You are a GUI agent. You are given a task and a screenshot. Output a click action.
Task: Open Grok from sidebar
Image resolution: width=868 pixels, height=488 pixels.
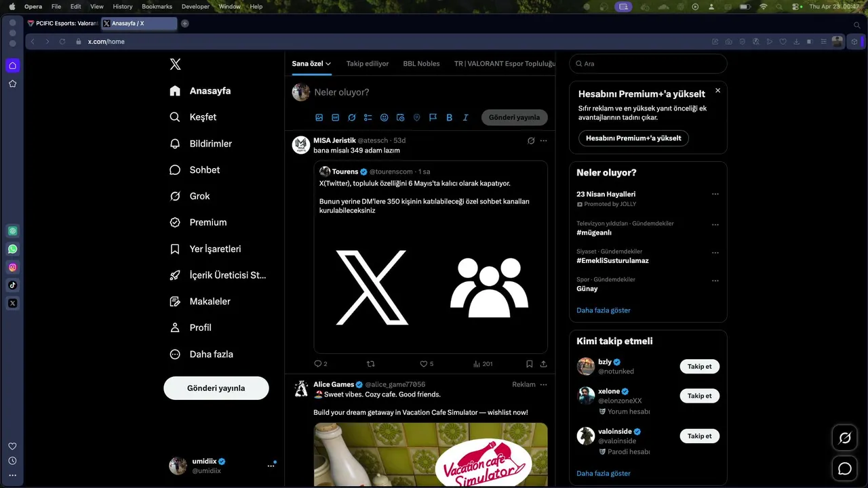click(x=190, y=196)
